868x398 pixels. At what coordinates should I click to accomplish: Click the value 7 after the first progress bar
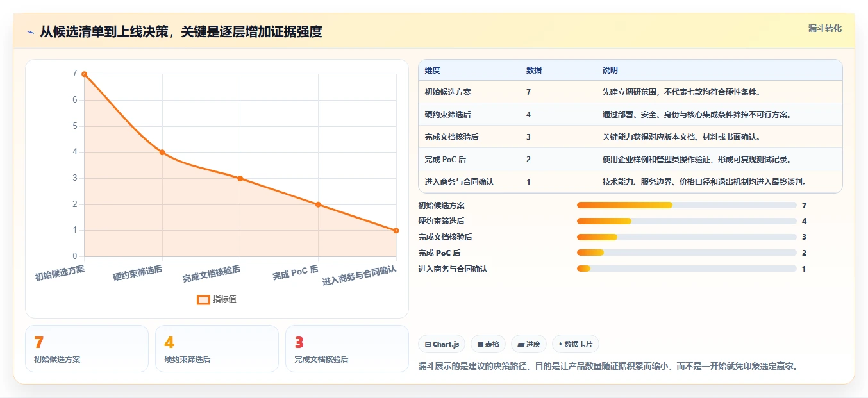tap(804, 206)
